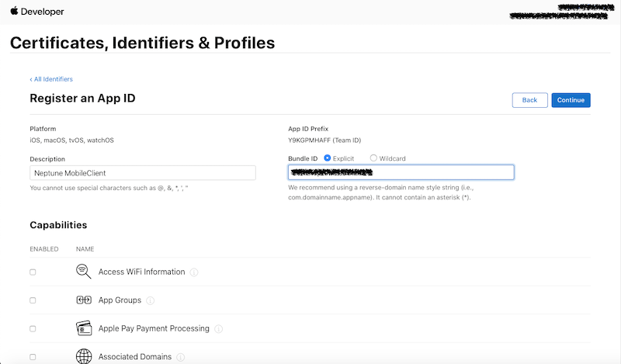Click the Continue button
This screenshot has height=364, width=621.
click(571, 100)
